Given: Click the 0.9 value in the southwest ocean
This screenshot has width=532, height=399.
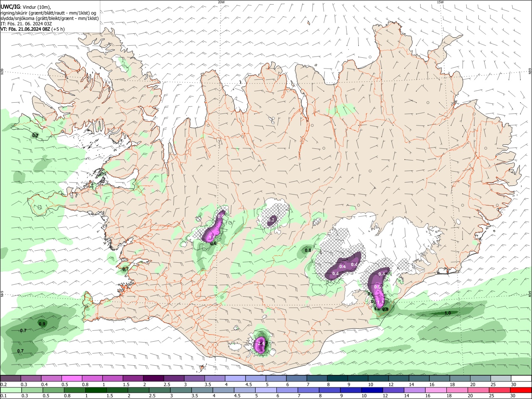Looking at the screenshot, I should pos(42,324).
